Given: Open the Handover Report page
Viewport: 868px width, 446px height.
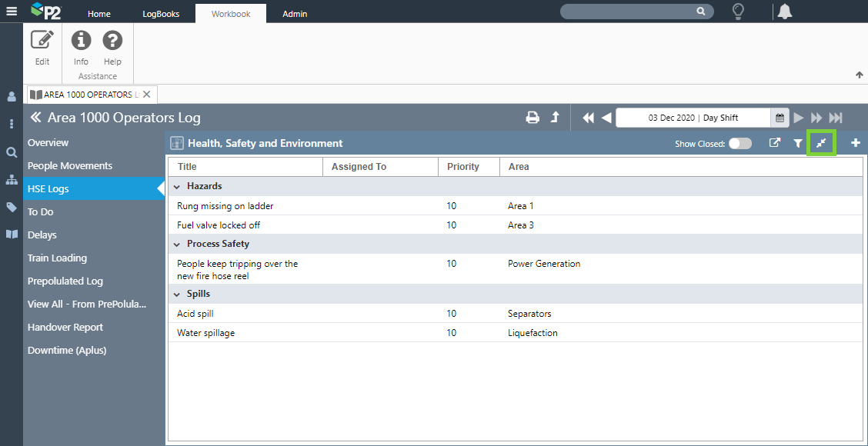Looking at the screenshot, I should (65, 327).
